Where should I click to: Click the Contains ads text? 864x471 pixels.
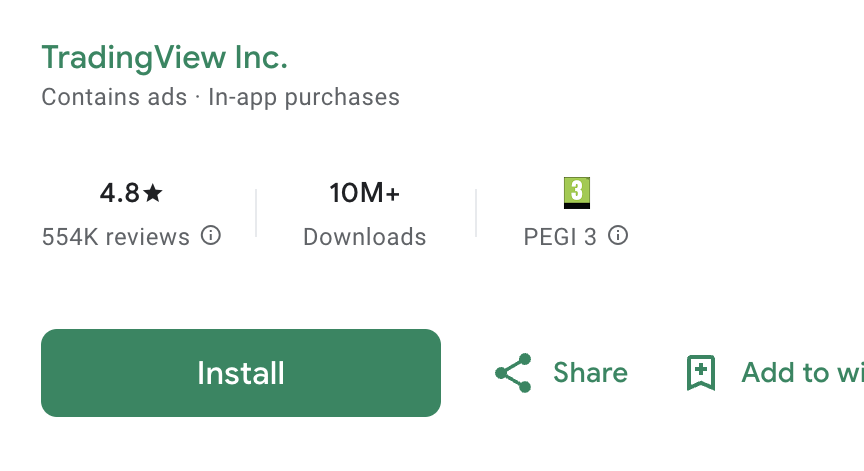point(114,97)
